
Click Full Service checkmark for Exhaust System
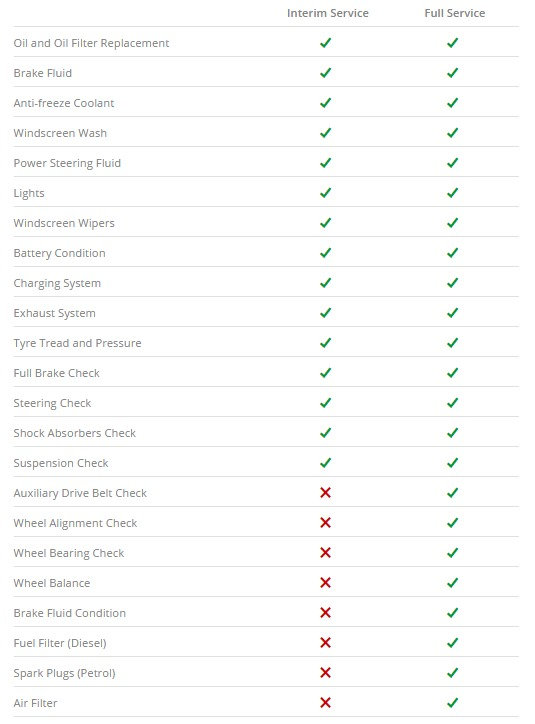click(452, 313)
